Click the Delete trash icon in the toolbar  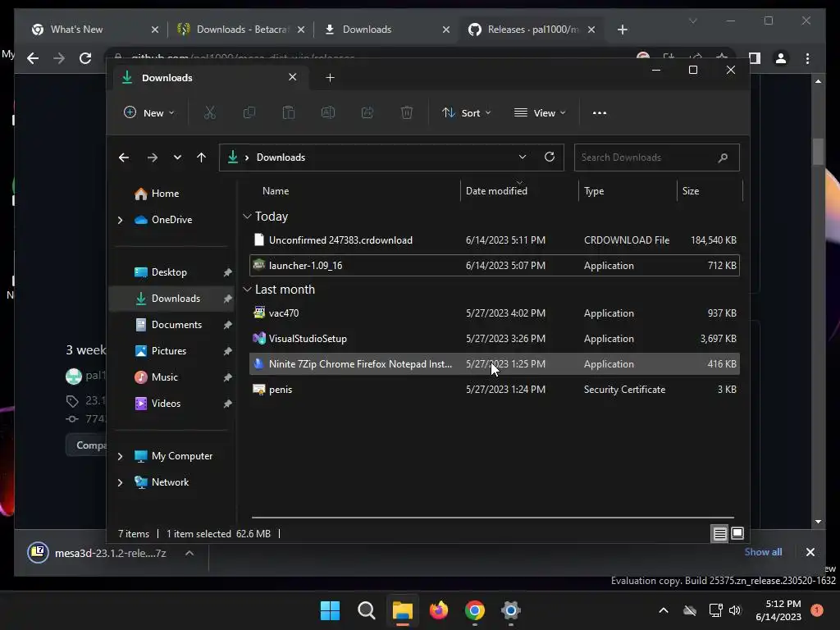(407, 112)
